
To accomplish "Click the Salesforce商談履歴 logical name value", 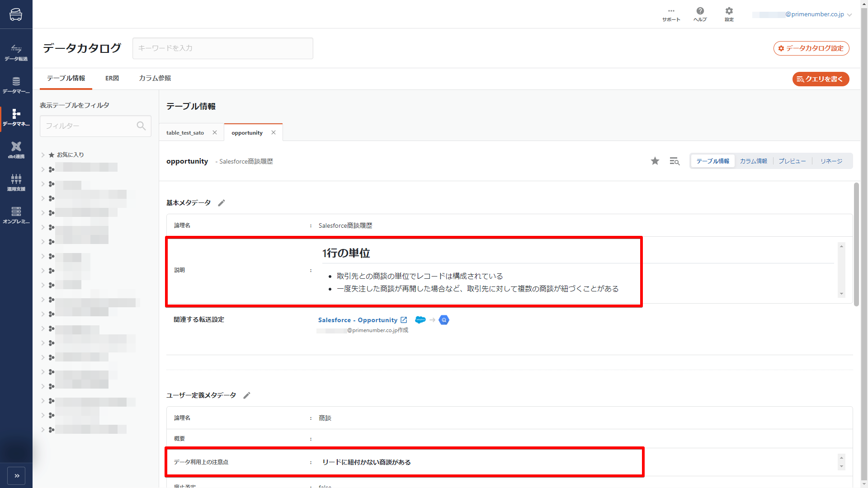I will pos(345,225).
